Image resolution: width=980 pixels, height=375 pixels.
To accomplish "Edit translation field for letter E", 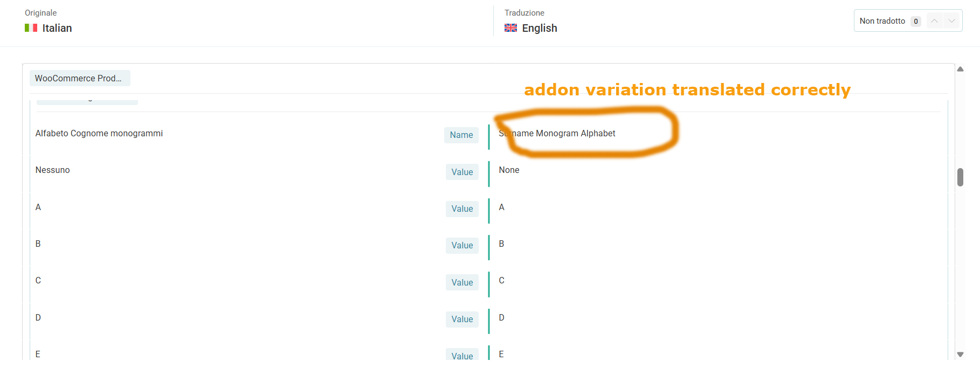I will coord(502,355).
